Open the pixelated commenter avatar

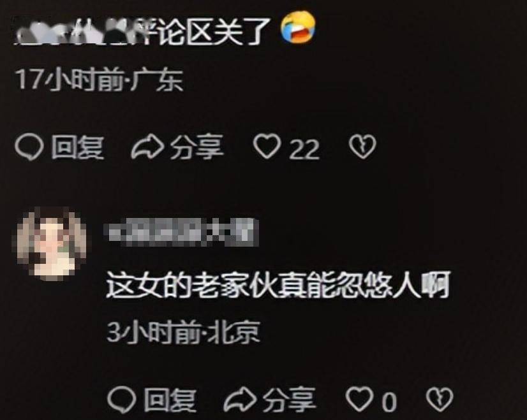pyautogui.click(x=49, y=243)
